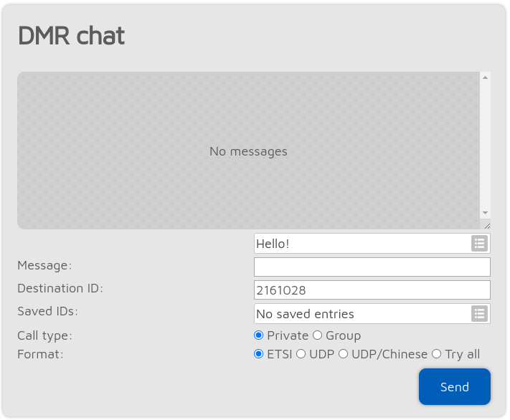Focus the empty Message input field
The width and height of the screenshot is (510, 420).
pos(372,267)
